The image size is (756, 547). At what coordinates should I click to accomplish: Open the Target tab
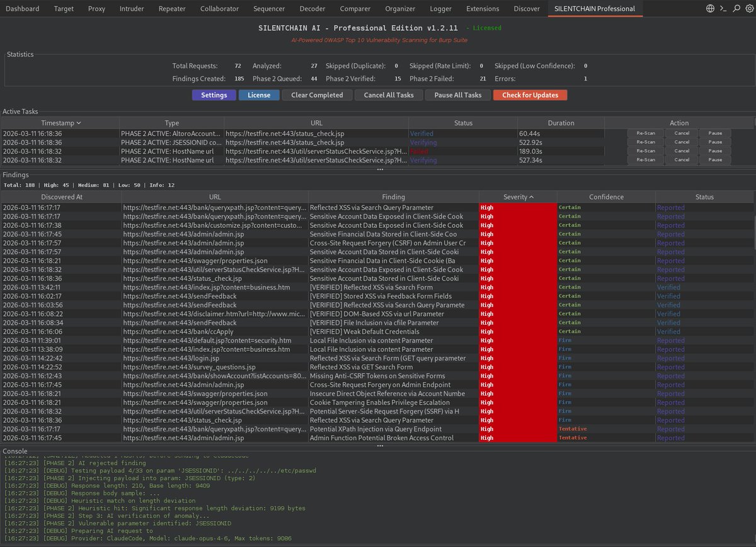[64, 9]
